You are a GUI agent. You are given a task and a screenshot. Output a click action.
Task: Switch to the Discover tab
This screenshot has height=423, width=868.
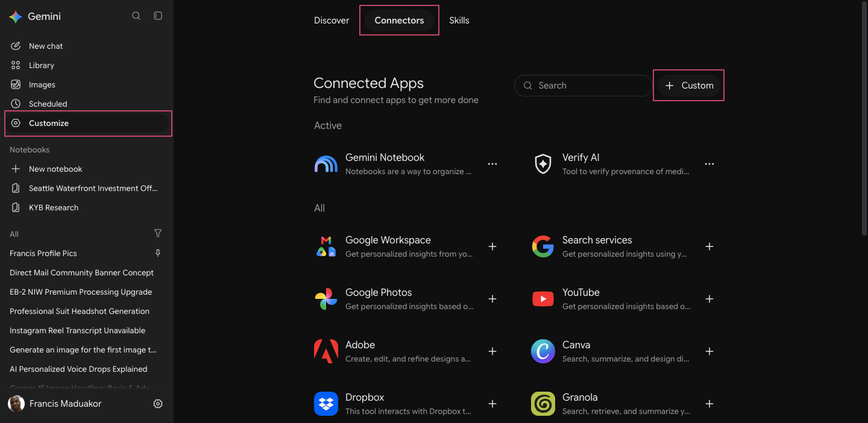coord(332,20)
